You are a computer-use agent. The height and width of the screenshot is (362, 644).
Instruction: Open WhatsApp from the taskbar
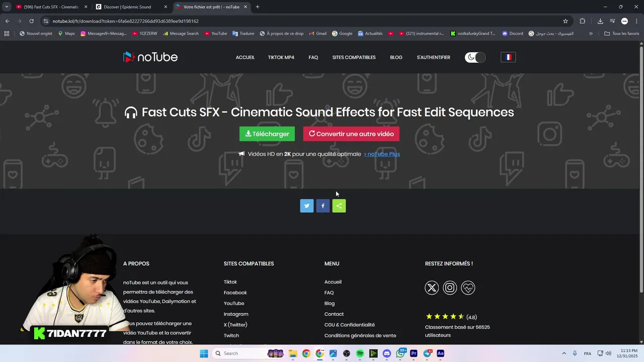[x=400, y=353]
